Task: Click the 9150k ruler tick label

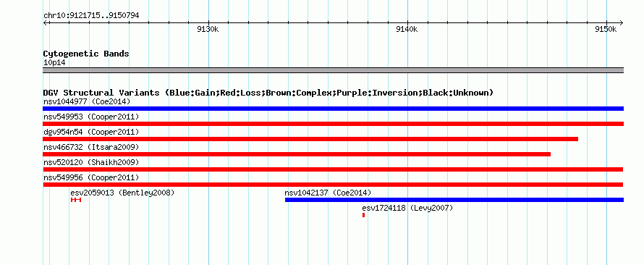Action: (x=606, y=29)
